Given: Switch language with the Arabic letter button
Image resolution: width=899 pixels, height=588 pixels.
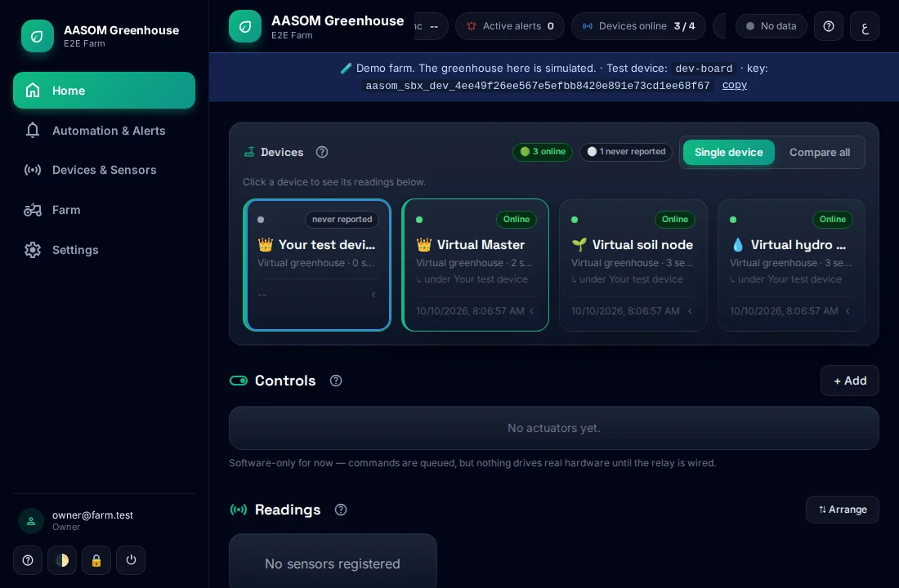Looking at the screenshot, I should (865, 26).
